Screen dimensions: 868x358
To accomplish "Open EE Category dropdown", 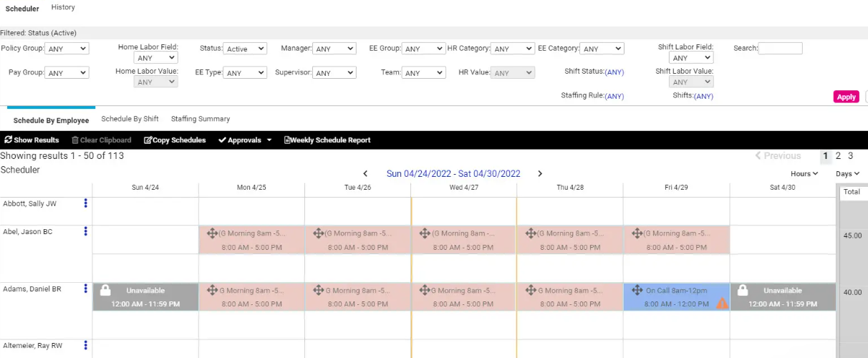I will [602, 49].
